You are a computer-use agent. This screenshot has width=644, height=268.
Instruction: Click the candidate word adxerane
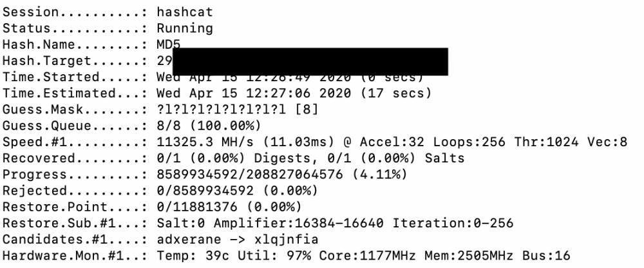[x=189, y=240]
